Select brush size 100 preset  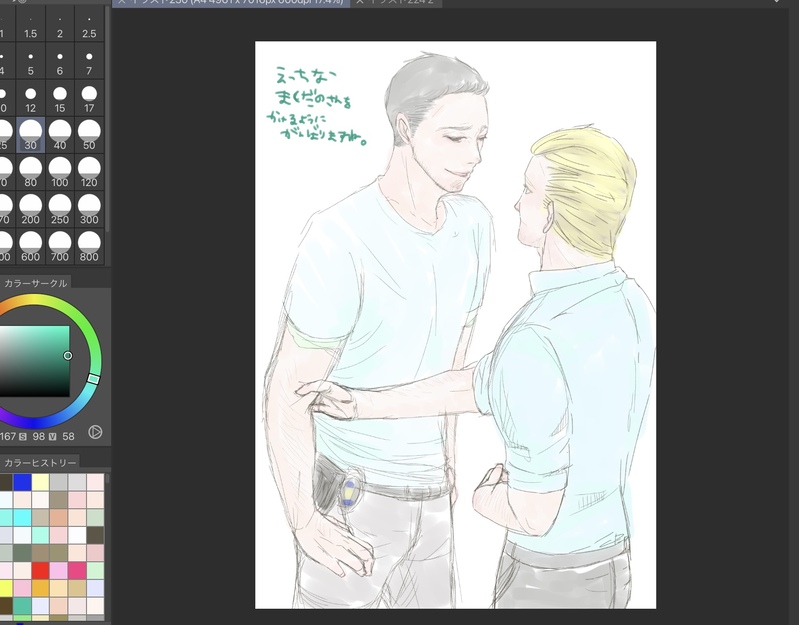click(60, 172)
